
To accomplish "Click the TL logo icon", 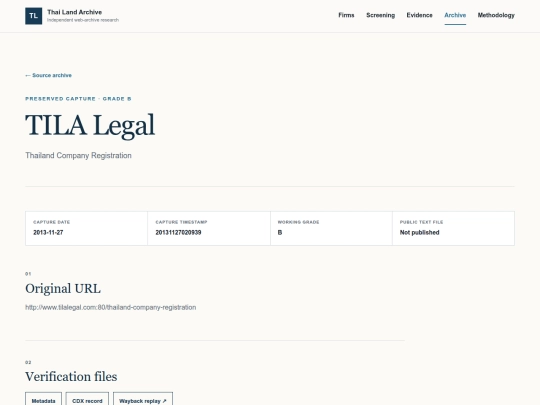I will click(33, 16).
